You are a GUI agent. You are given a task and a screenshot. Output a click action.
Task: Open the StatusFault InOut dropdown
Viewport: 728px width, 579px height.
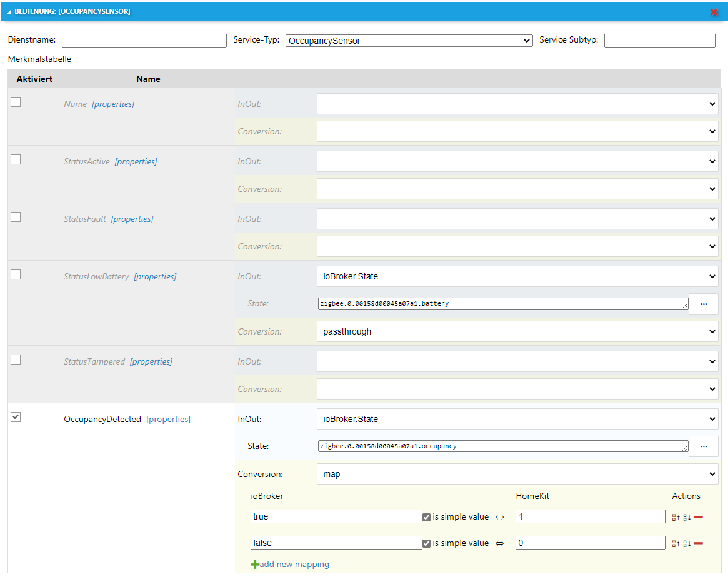point(517,219)
